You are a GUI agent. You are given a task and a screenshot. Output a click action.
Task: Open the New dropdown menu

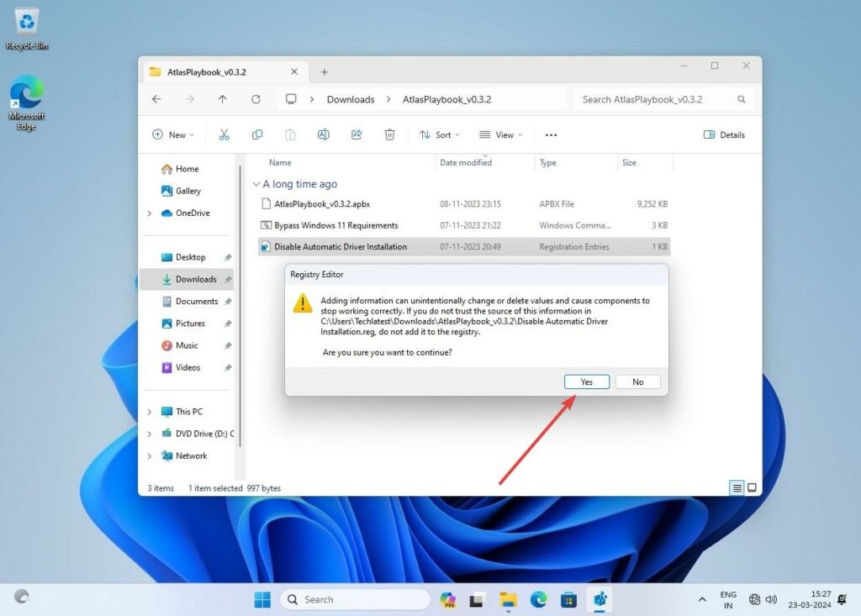click(x=173, y=134)
